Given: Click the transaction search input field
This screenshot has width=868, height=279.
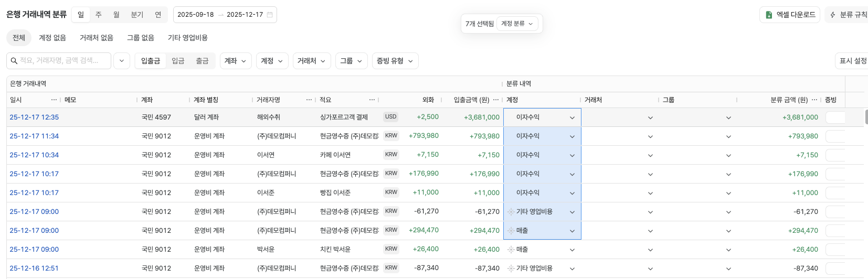Looking at the screenshot, I should point(63,61).
